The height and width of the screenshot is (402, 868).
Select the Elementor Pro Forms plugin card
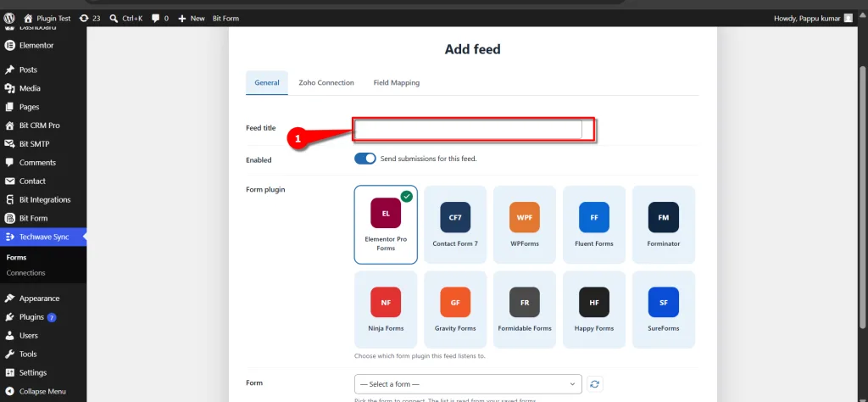pyautogui.click(x=386, y=225)
